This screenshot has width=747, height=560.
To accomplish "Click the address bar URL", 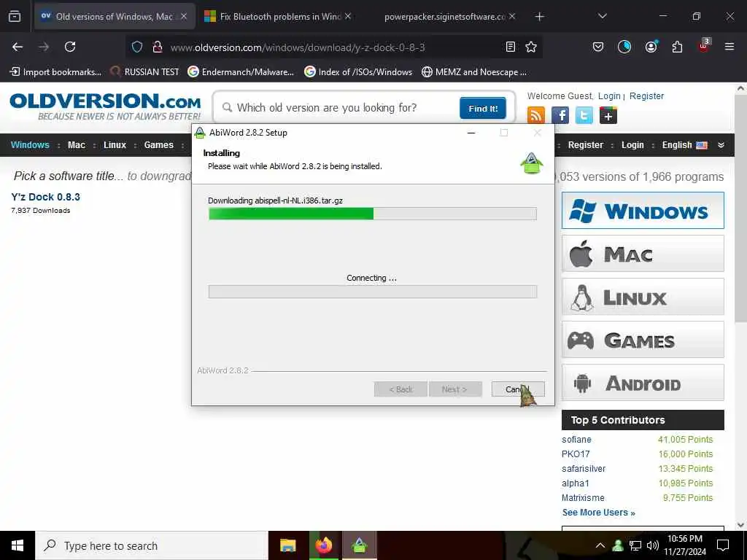I will (x=298, y=47).
